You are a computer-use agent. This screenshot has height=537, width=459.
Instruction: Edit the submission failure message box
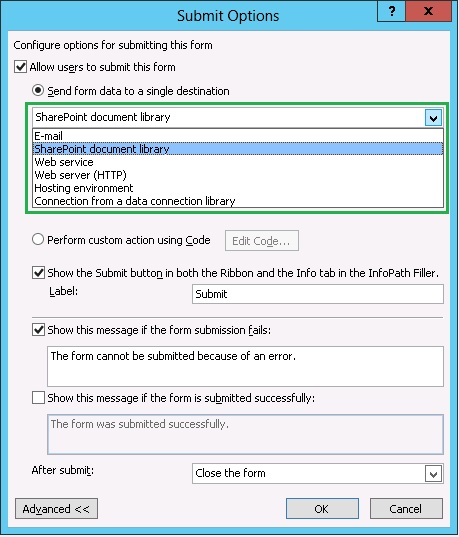[x=245, y=366]
